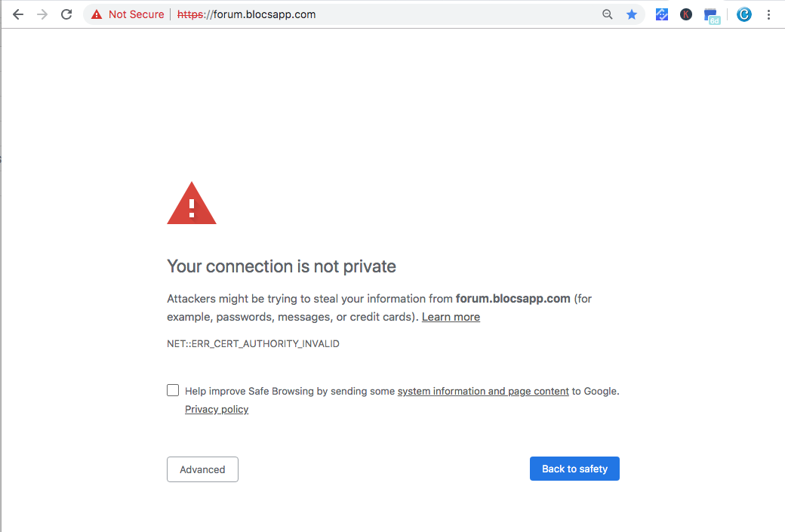Click the NET::ERR_CERT_AUTHORITY_INVALID error code
This screenshot has width=785, height=532.
point(254,344)
